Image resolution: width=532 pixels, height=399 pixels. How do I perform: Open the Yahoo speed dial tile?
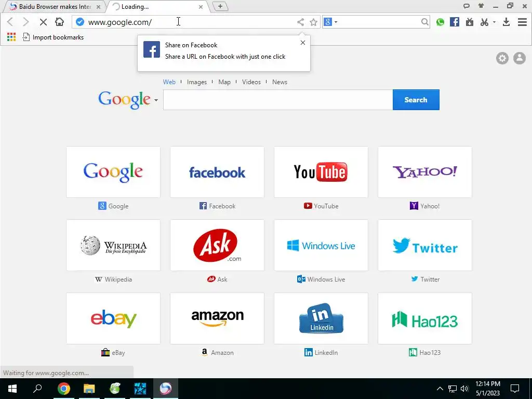(x=425, y=172)
